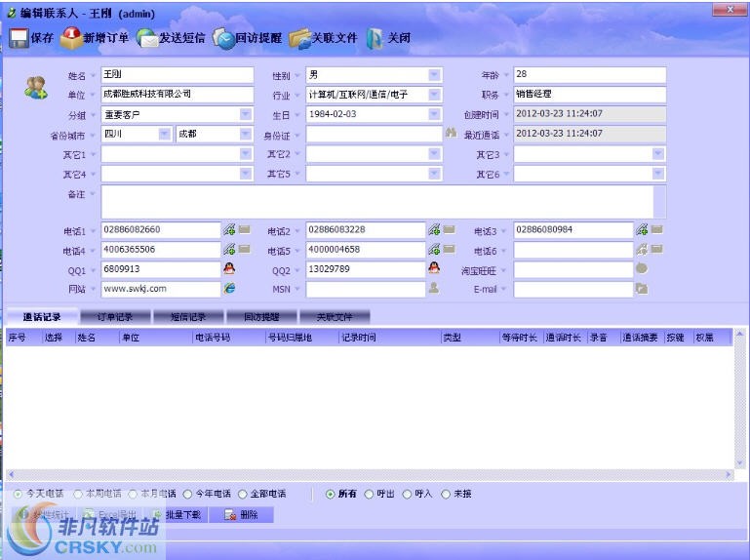Switch to the 通话记录 tab
This screenshot has height=560, width=750.
42,317
